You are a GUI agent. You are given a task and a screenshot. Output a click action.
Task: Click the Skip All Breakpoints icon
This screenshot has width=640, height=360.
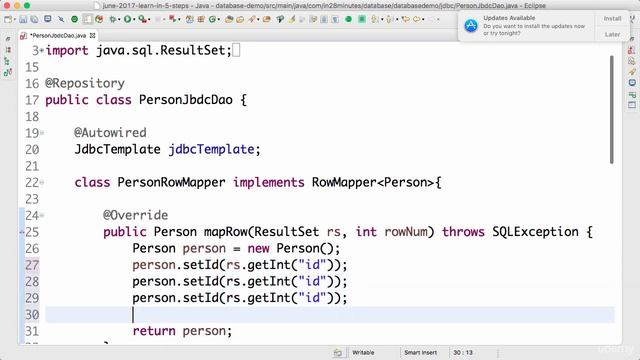[x=61, y=19]
